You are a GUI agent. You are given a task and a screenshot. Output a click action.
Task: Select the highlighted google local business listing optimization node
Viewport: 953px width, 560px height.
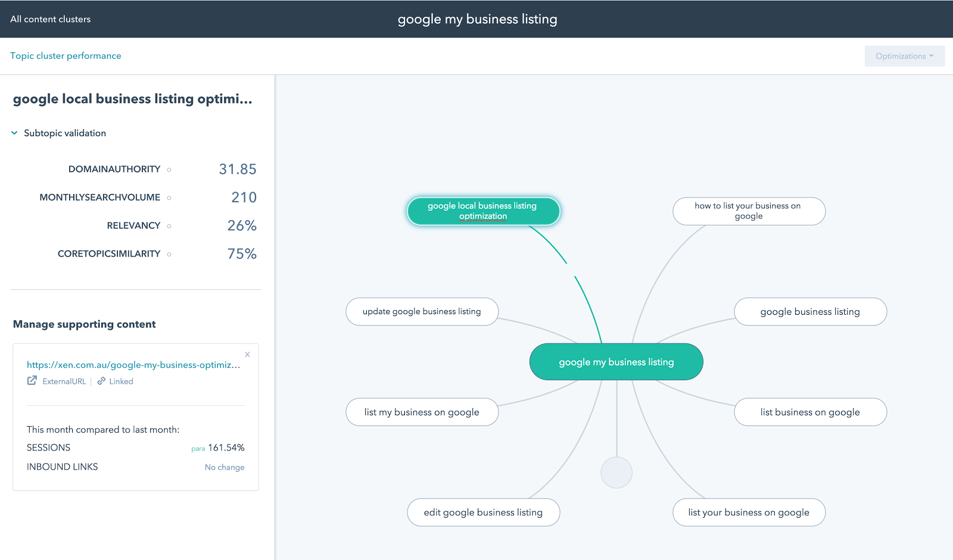(483, 211)
